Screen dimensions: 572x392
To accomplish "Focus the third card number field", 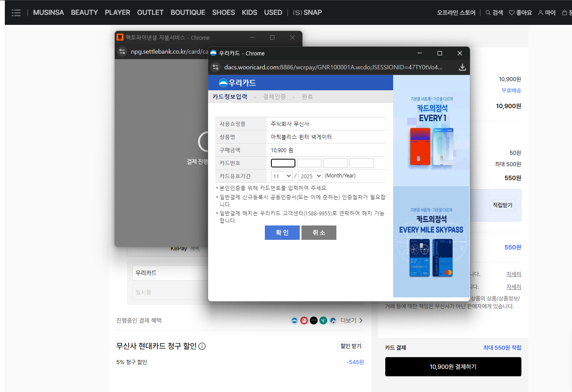I will click(x=336, y=163).
